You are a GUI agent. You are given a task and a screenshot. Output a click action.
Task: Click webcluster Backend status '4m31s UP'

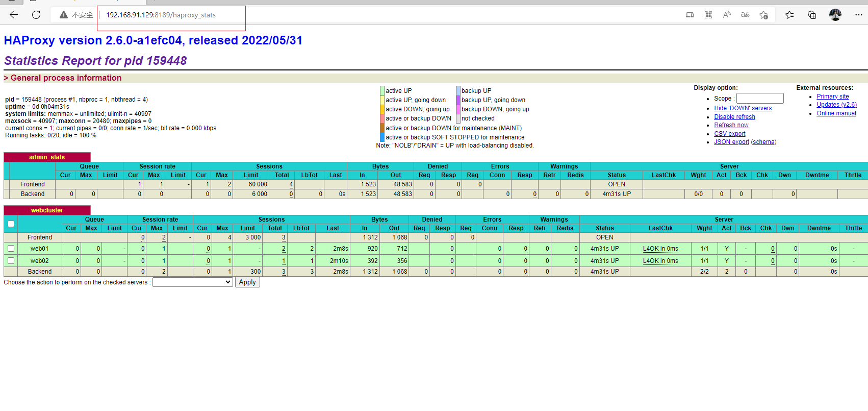click(x=604, y=272)
